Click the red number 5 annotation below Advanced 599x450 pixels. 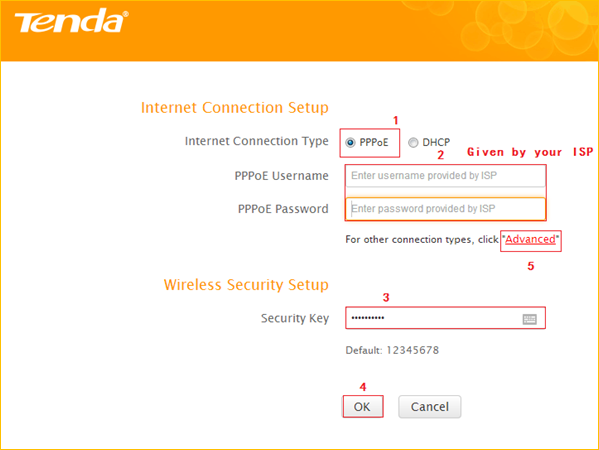531,266
